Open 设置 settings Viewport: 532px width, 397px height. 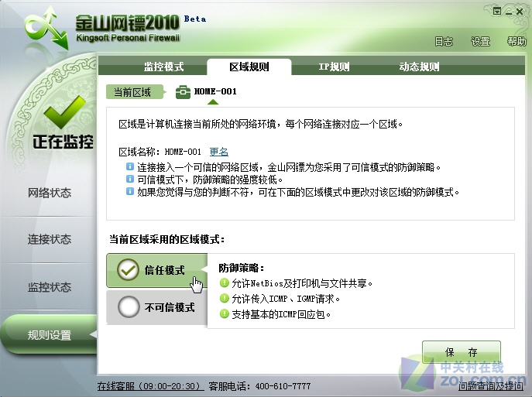480,41
